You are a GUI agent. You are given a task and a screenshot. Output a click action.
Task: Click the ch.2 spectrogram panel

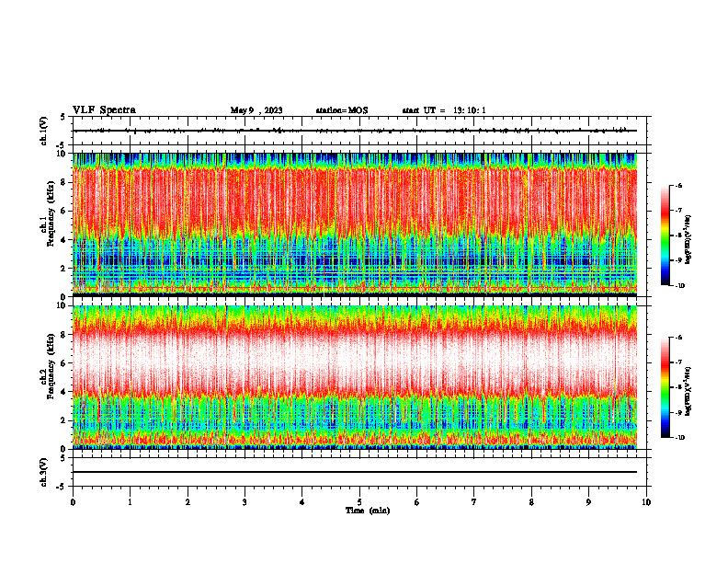(355, 377)
